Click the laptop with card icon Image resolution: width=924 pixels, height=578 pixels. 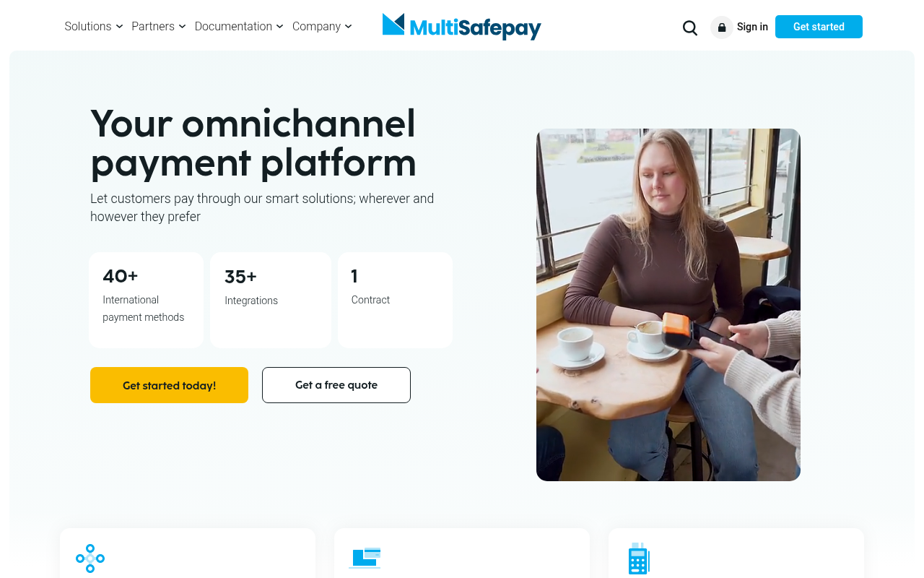pyautogui.click(x=365, y=558)
